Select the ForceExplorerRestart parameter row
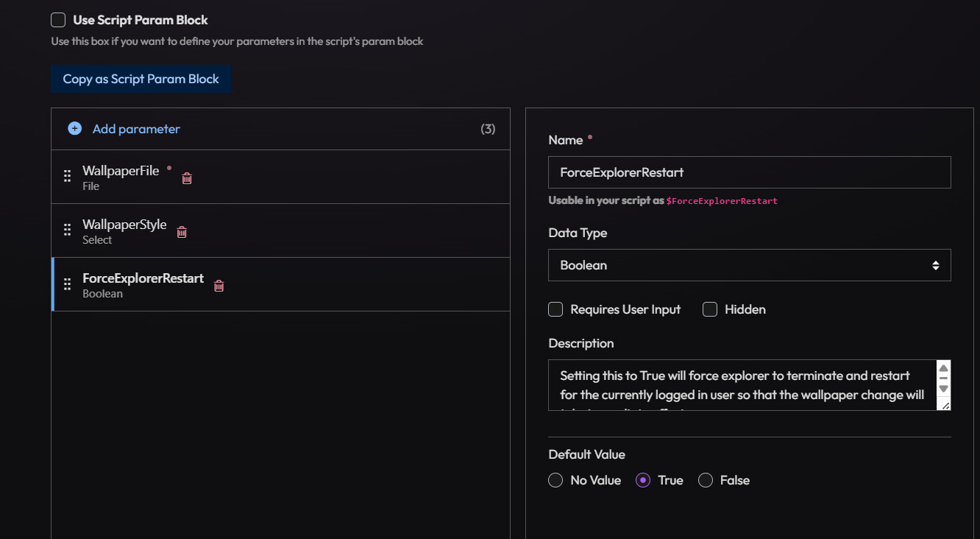Image resolution: width=980 pixels, height=539 pixels. tap(280, 284)
